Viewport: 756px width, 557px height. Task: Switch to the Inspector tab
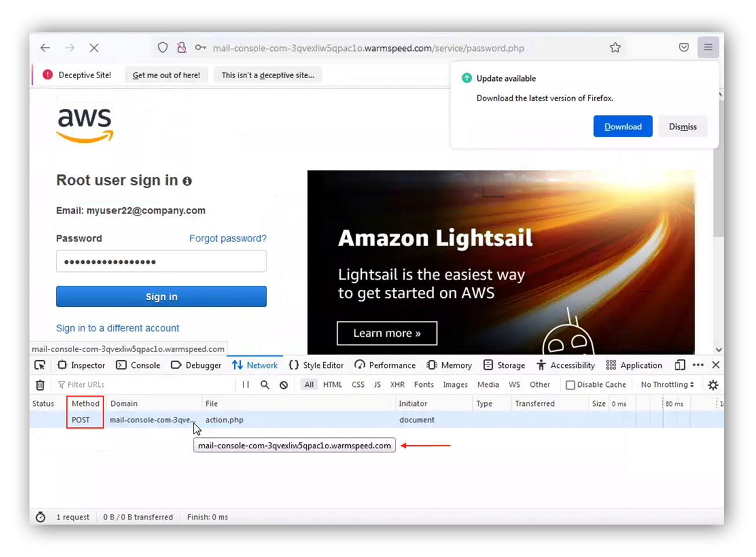pos(81,365)
